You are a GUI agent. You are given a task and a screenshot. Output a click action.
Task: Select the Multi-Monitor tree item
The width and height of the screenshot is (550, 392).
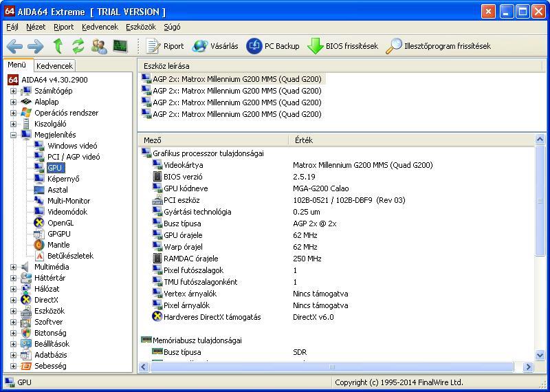(x=69, y=201)
